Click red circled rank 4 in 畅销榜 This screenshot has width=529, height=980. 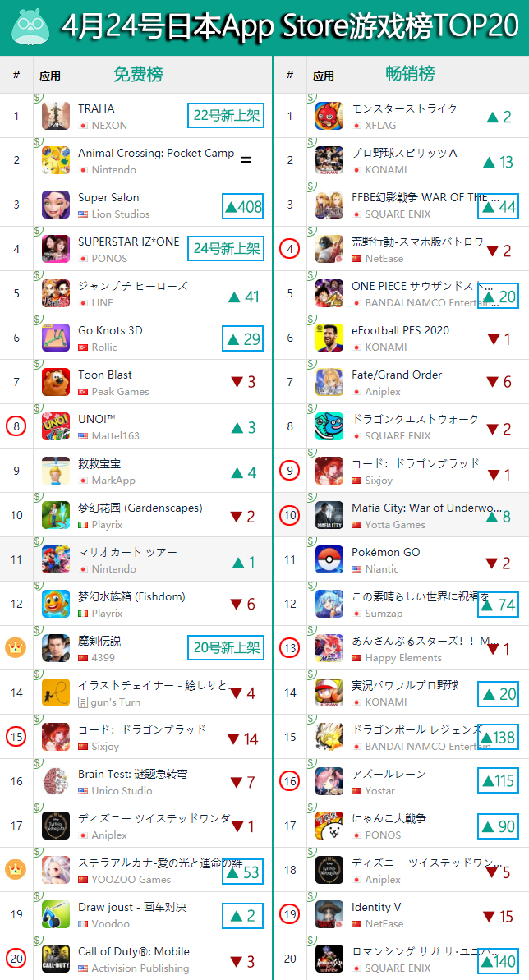pos(289,249)
